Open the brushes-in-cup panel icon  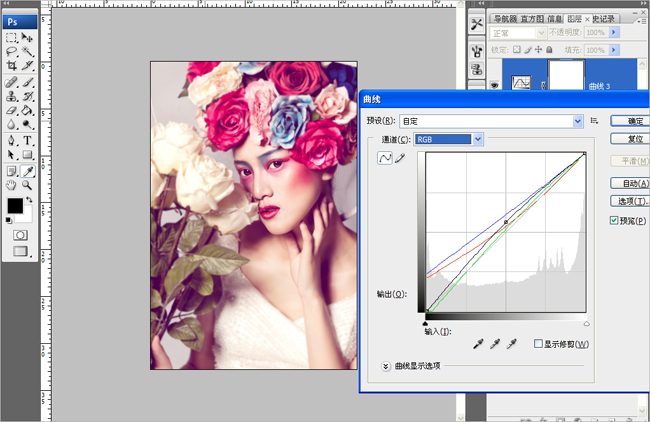477,51
